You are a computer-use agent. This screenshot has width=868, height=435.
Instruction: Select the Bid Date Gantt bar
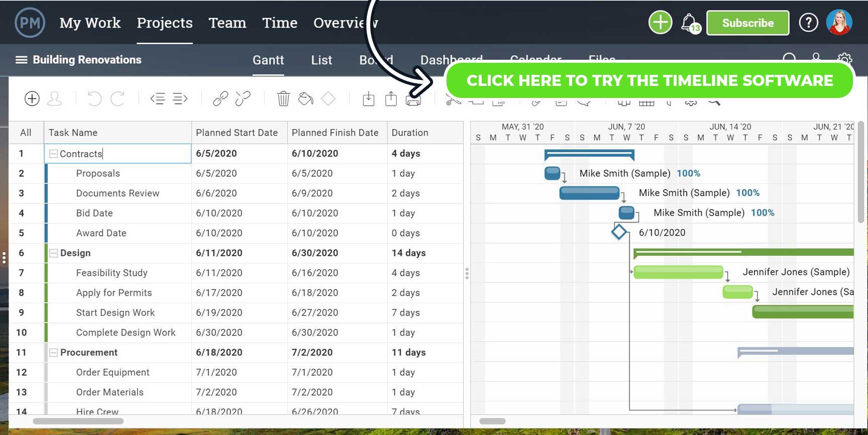pyautogui.click(x=626, y=213)
